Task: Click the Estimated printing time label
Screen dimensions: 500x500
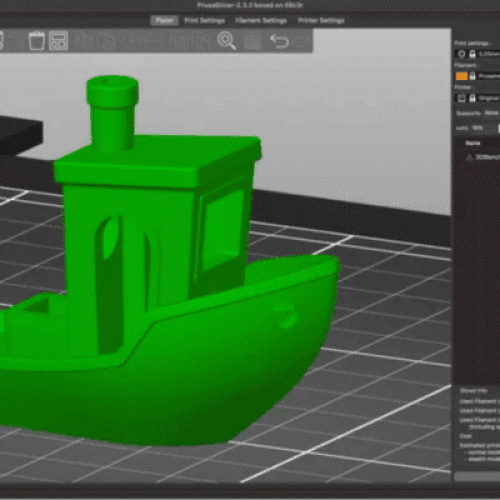Action: pos(479,445)
